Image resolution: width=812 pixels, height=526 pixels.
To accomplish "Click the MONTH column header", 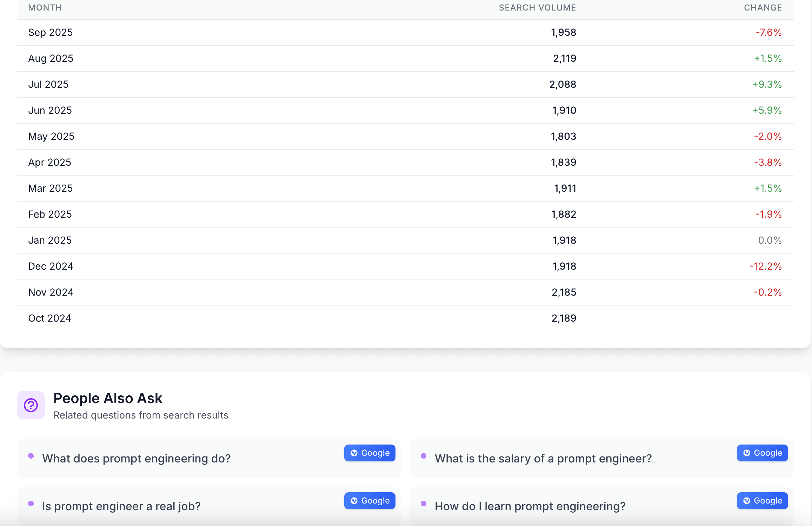I will [x=45, y=8].
